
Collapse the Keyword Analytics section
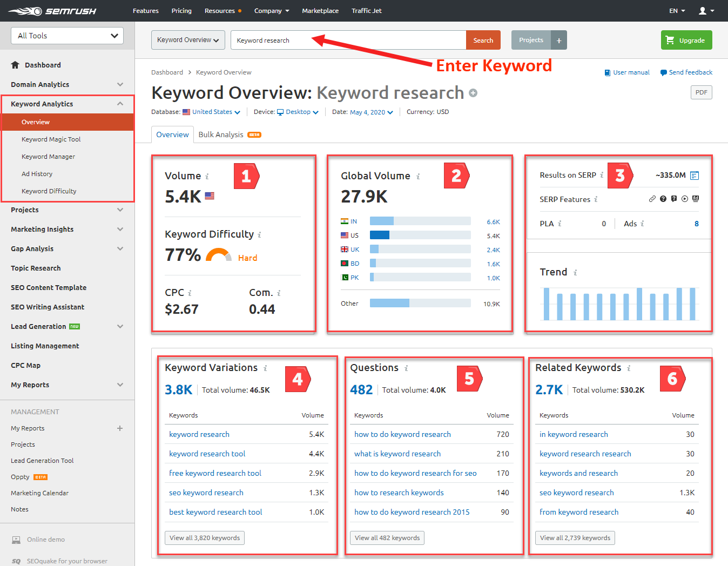click(x=120, y=104)
